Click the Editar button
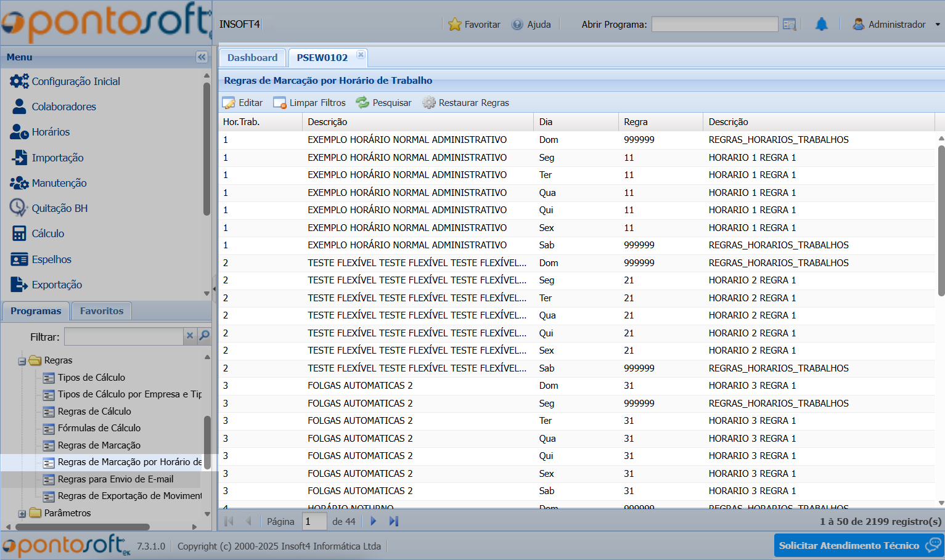This screenshot has height=560, width=945. pyautogui.click(x=243, y=103)
